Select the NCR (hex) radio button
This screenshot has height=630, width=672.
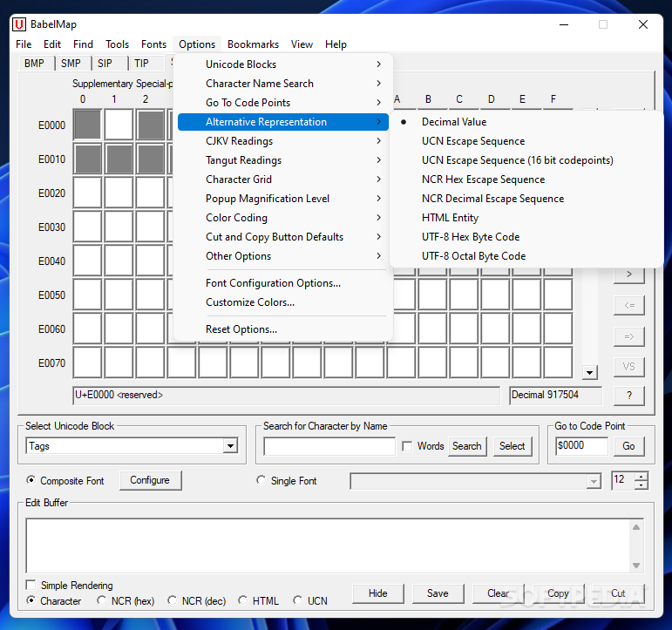(102, 600)
